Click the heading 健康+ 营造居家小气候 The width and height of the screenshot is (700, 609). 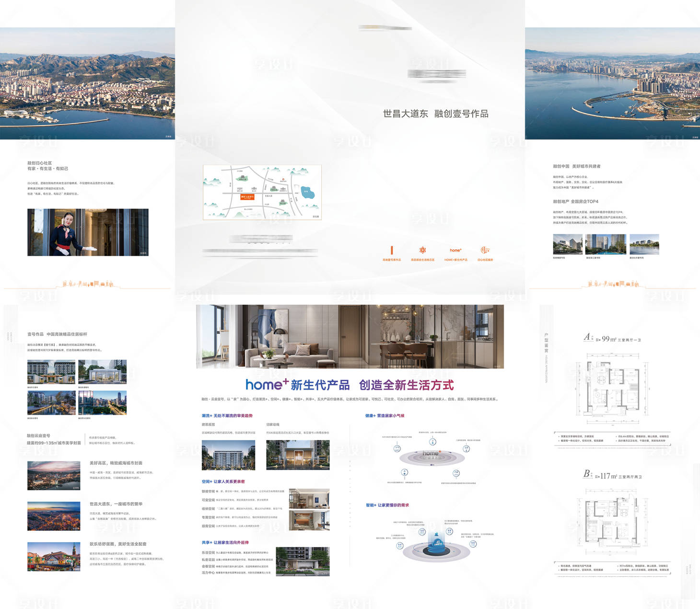point(385,415)
